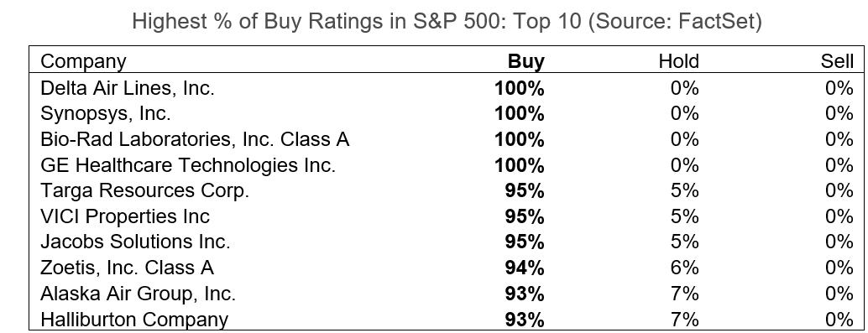
Task: Click the Company column header
Action: pos(83,61)
